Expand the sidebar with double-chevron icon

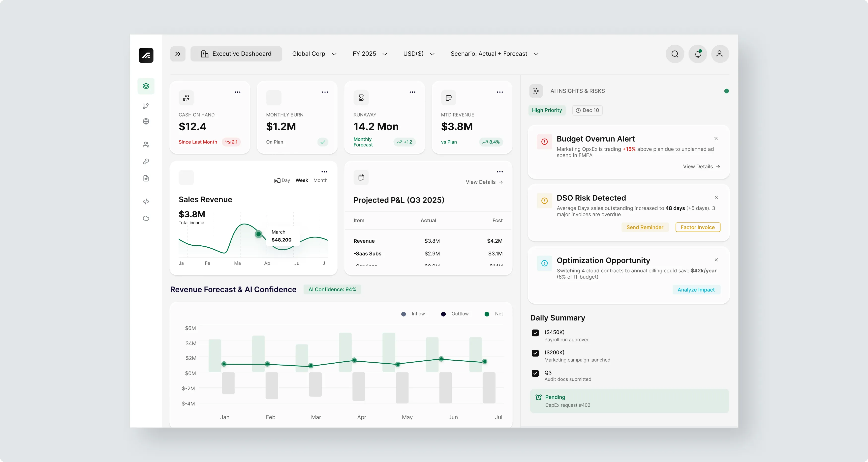coord(178,54)
